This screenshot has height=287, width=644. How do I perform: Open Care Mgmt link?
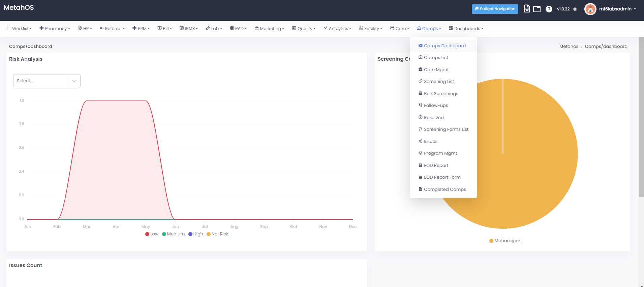(443, 69)
